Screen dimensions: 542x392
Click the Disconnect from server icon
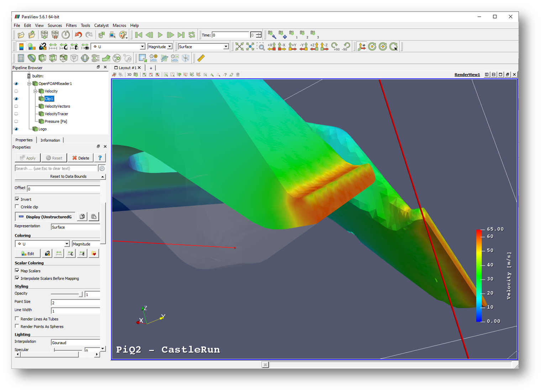click(55, 35)
